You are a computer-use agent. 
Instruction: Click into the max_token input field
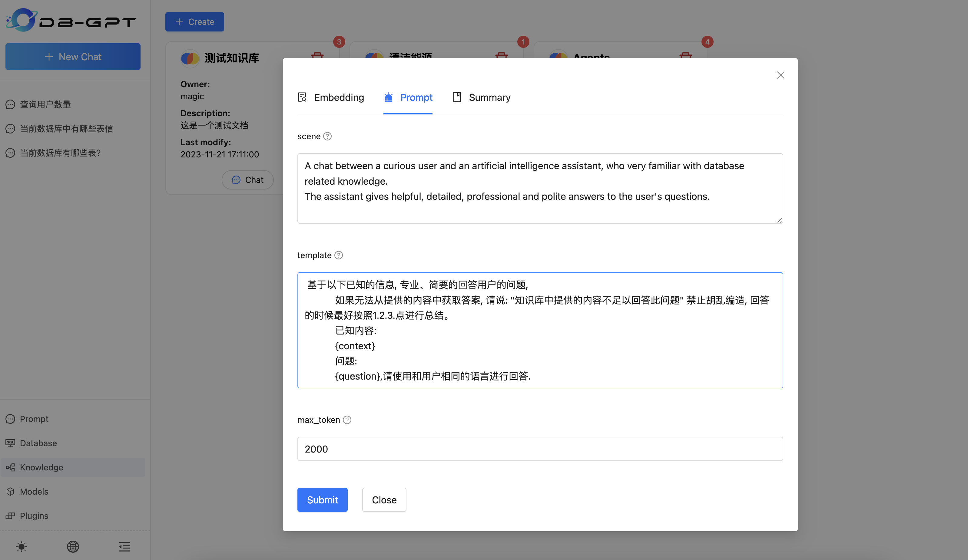point(540,449)
